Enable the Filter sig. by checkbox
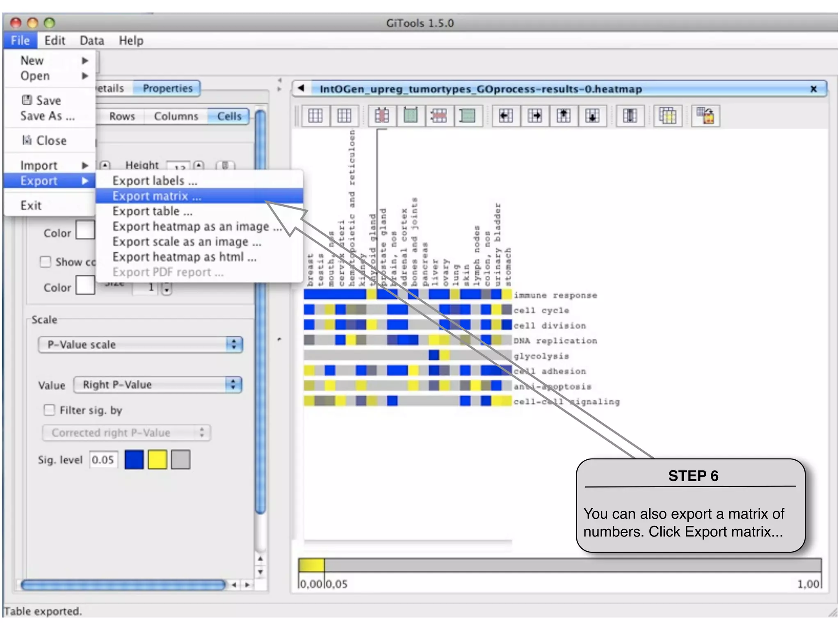Image resolution: width=840 pixels, height=630 pixels. point(49,410)
